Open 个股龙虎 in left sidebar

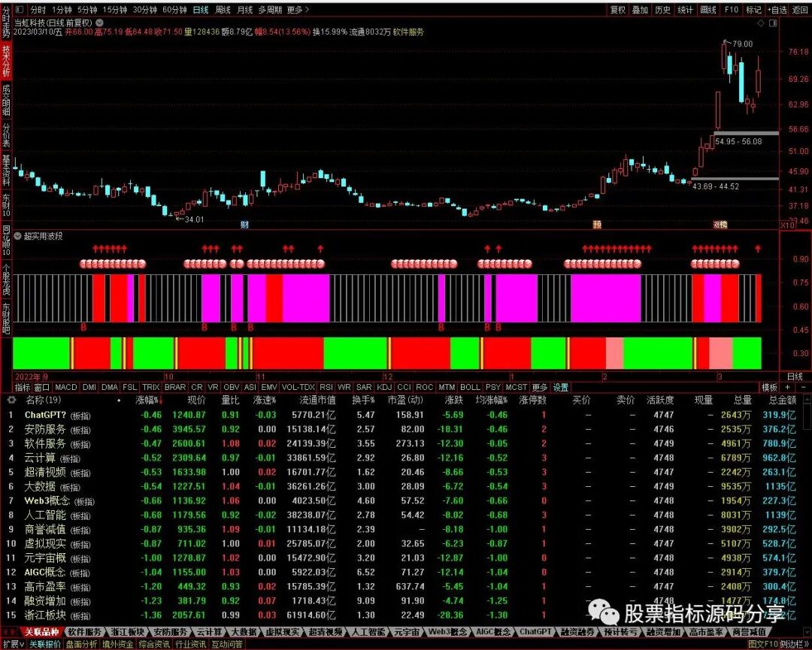pyautogui.click(x=6, y=280)
